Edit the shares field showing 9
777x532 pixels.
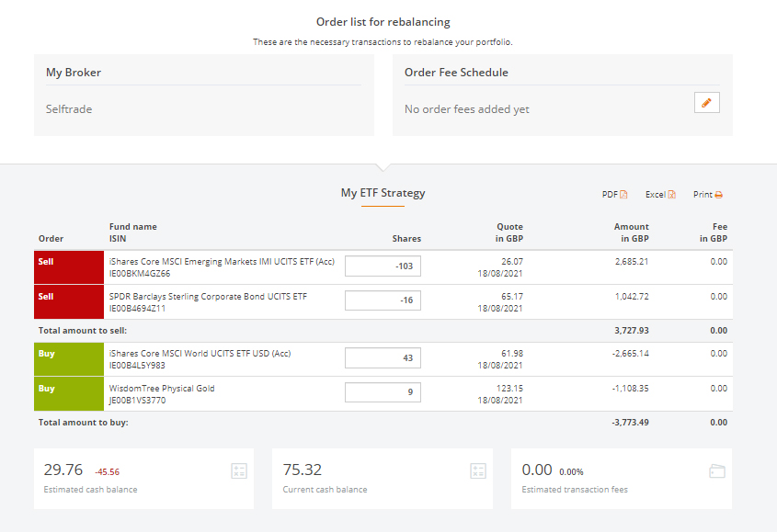click(x=383, y=392)
